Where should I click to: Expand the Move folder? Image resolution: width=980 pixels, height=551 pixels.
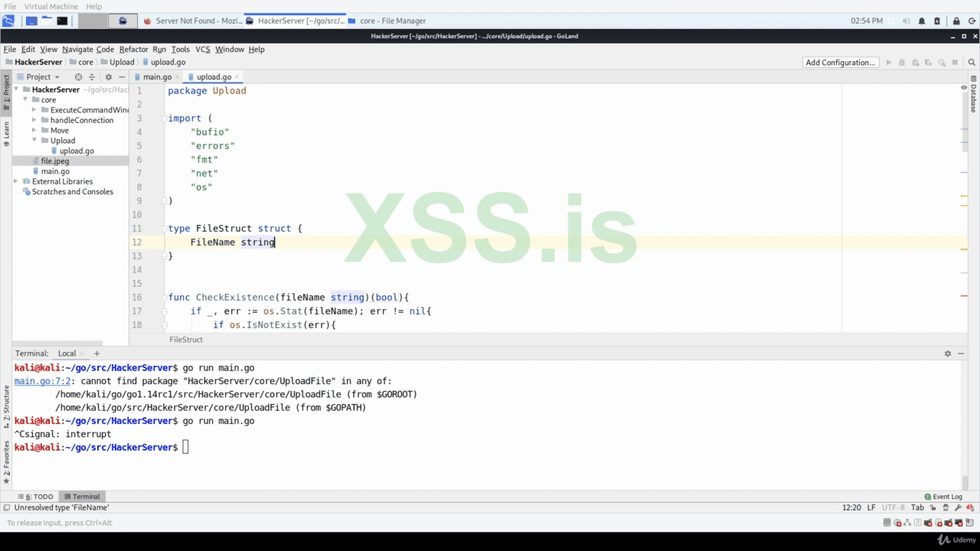click(x=34, y=130)
